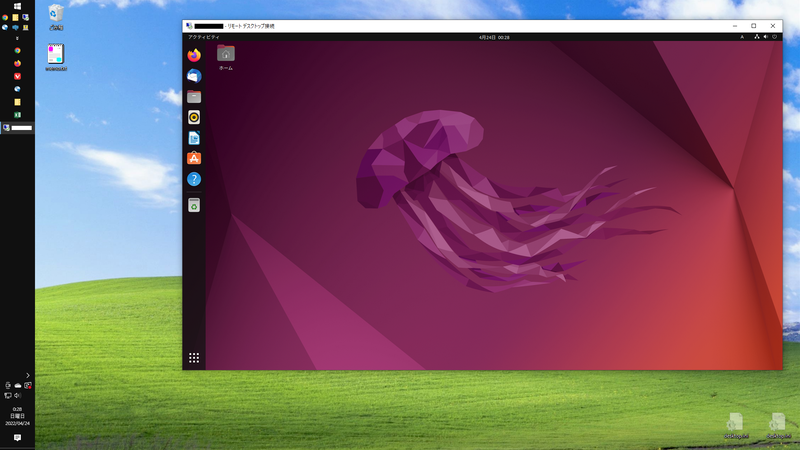Click the Windows tray speaker icon
800x450 pixels.
(18, 395)
